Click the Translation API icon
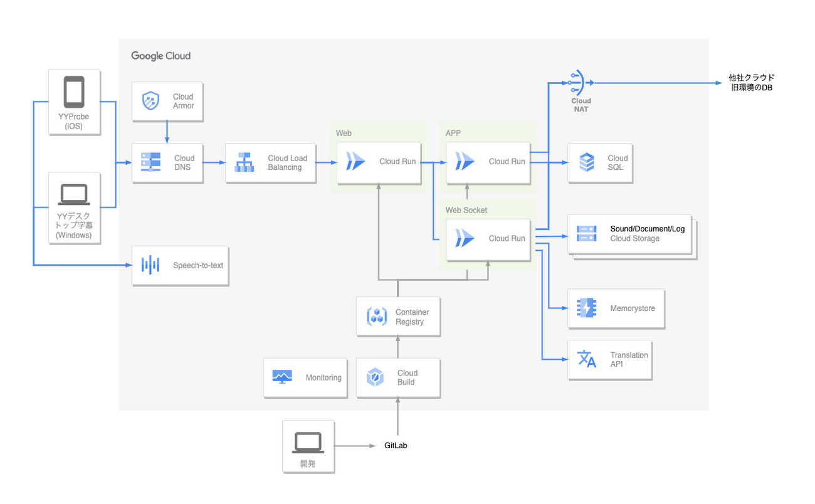Viewport: 815px width, 504px height. pos(587,359)
